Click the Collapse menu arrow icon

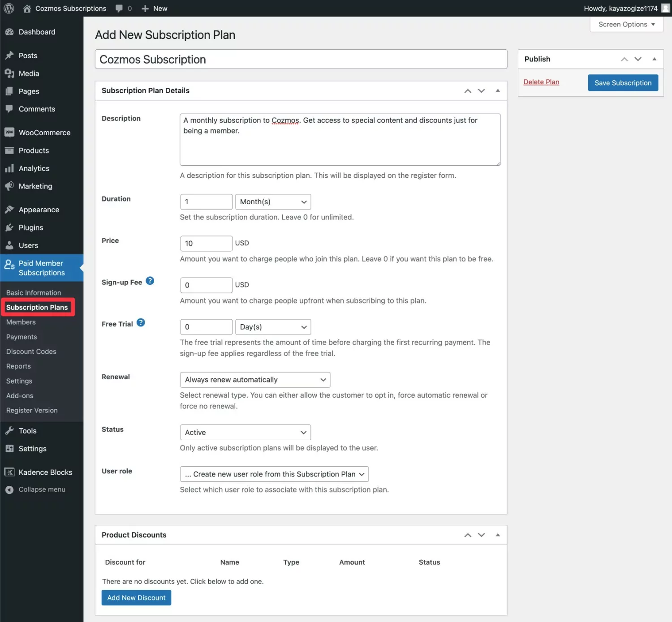pyautogui.click(x=9, y=490)
